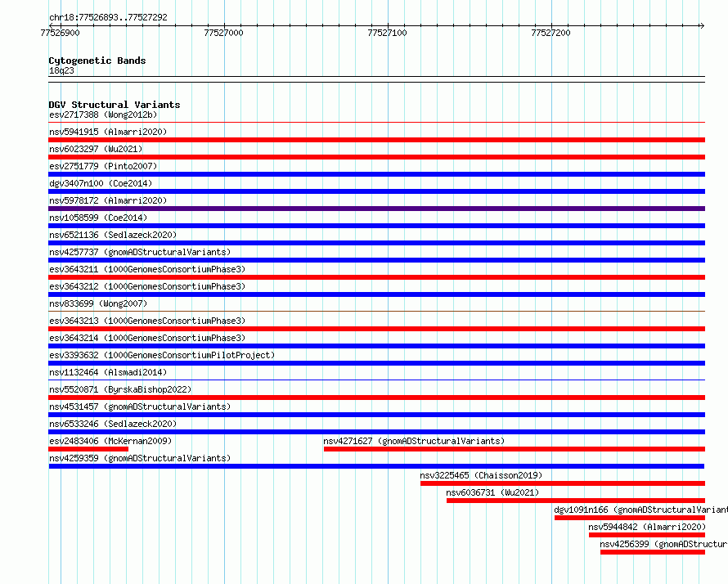The width and height of the screenshot is (728, 584).
Task: Select the esv3643213 1000Genomes variant label
Action: (147, 321)
